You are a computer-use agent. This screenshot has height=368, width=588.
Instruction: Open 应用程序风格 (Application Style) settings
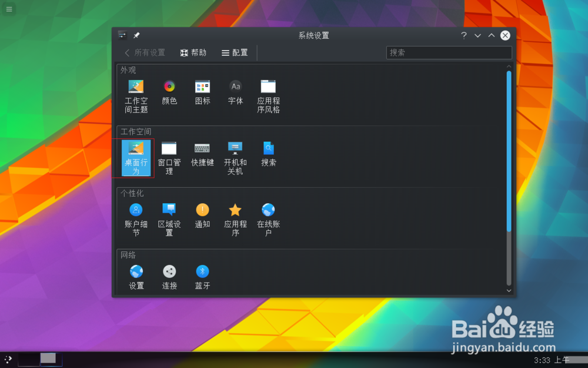(268, 94)
